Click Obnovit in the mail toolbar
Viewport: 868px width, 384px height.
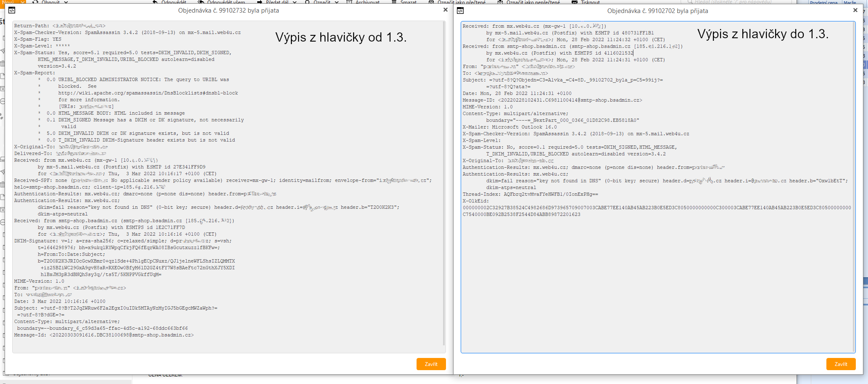(47, 2)
